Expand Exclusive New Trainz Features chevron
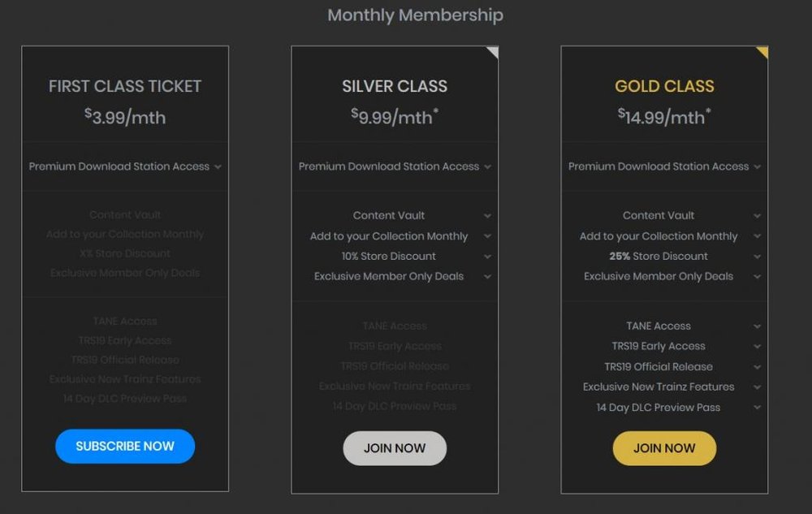 757,387
